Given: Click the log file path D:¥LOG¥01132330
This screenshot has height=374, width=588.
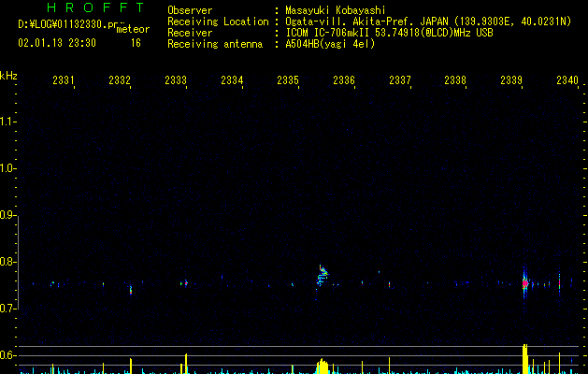Looking at the screenshot, I should [x=68, y=24].
